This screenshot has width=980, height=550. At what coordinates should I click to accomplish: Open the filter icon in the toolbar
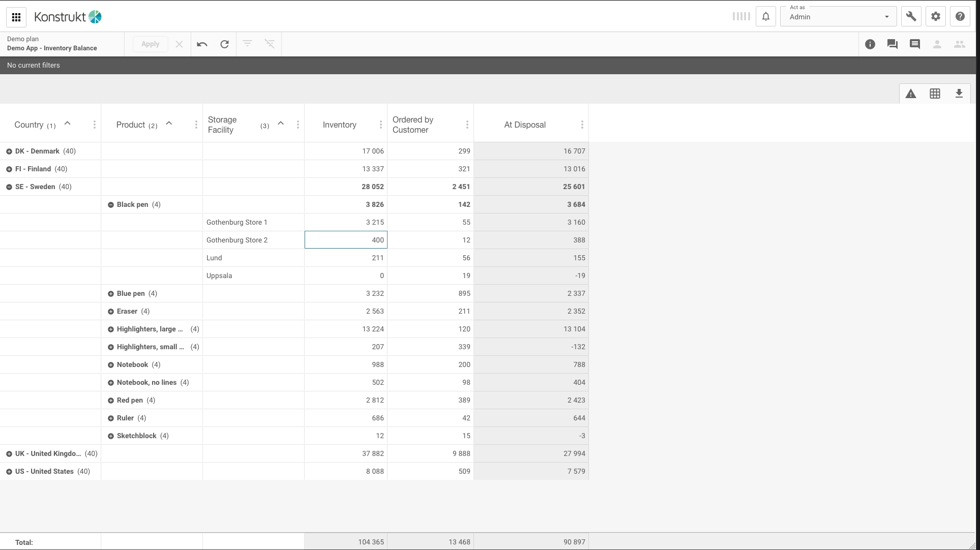247,44
